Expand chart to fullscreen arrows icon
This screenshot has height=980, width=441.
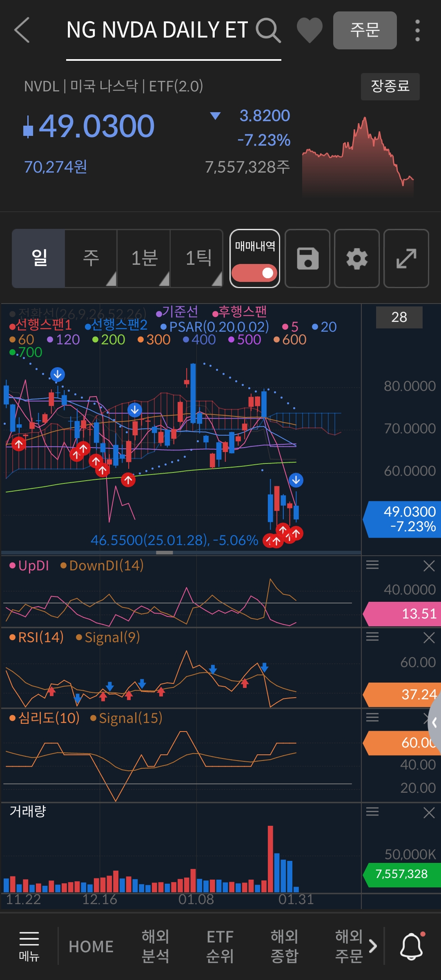[406, 259]
